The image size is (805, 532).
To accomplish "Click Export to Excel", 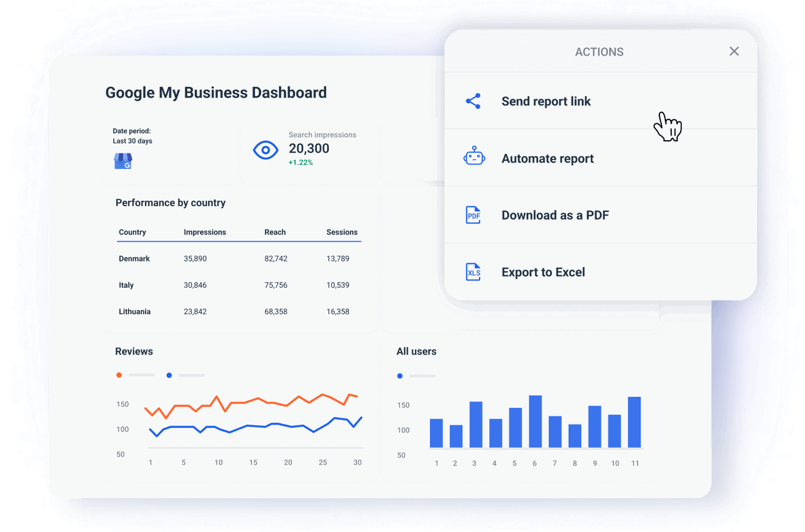I will coord(543,272).
